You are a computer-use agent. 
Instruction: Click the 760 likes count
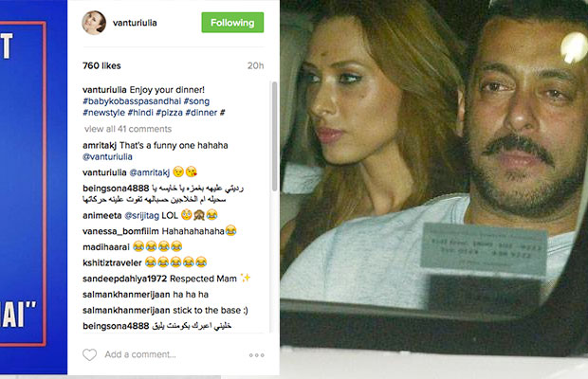click(101, 66)
